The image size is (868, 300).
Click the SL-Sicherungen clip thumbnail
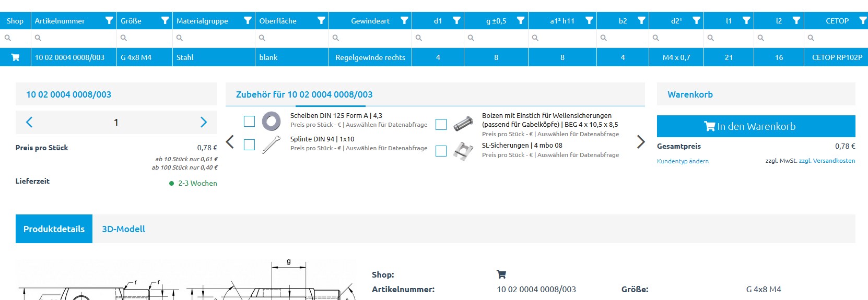(463, 151)
